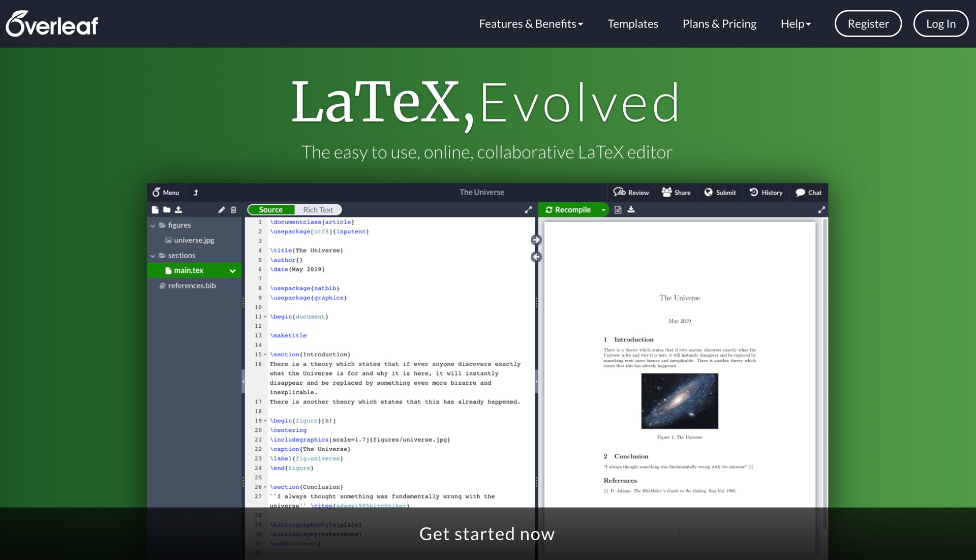Image resolution: width=976 pixels, height=560 pixels.
Task: Open the main.tex file options chevron
Action: pyautogui.click(x=232, y=271)
